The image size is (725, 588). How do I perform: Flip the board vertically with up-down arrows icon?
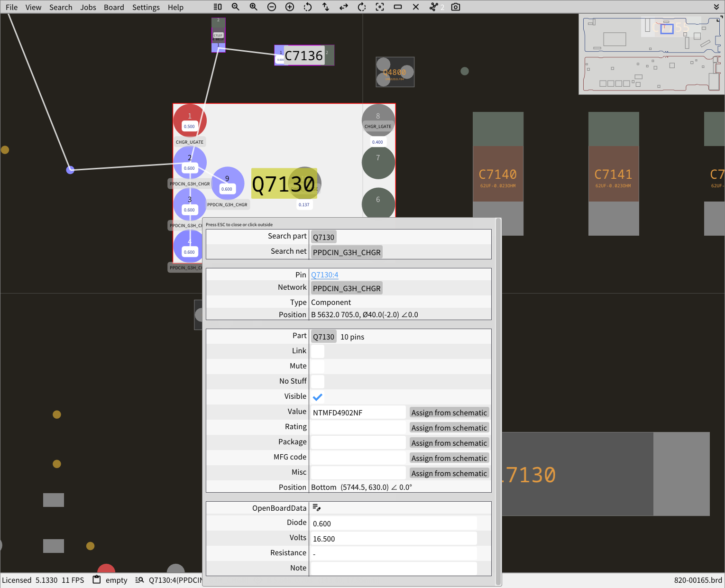pos(326,7)
